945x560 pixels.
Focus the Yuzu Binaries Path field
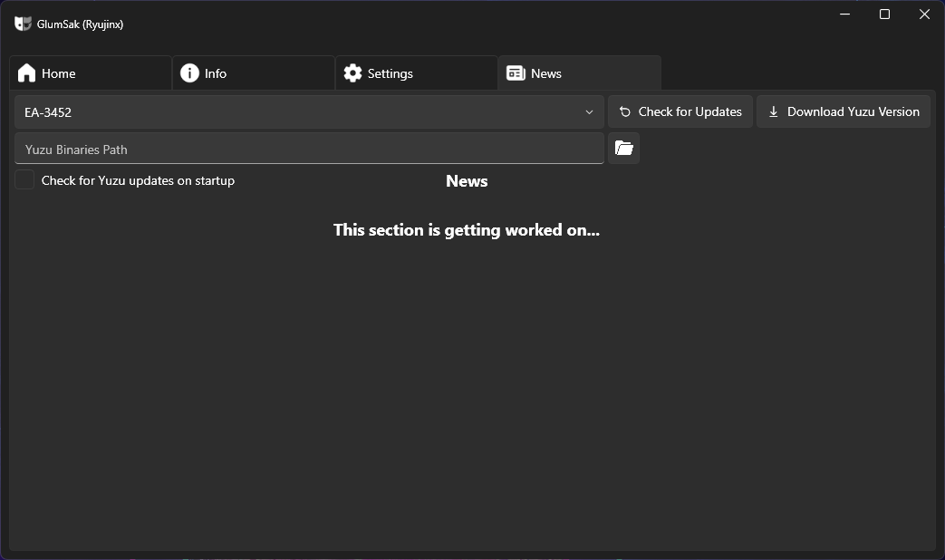coord(309,149)
